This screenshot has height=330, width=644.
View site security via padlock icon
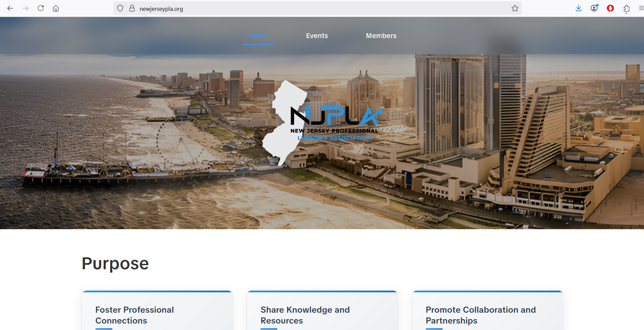132,8
